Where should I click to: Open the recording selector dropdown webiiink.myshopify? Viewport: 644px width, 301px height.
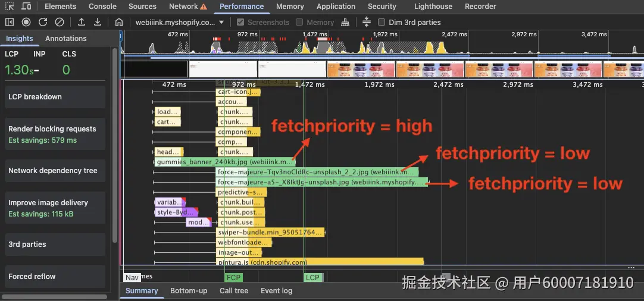(180, 22)
